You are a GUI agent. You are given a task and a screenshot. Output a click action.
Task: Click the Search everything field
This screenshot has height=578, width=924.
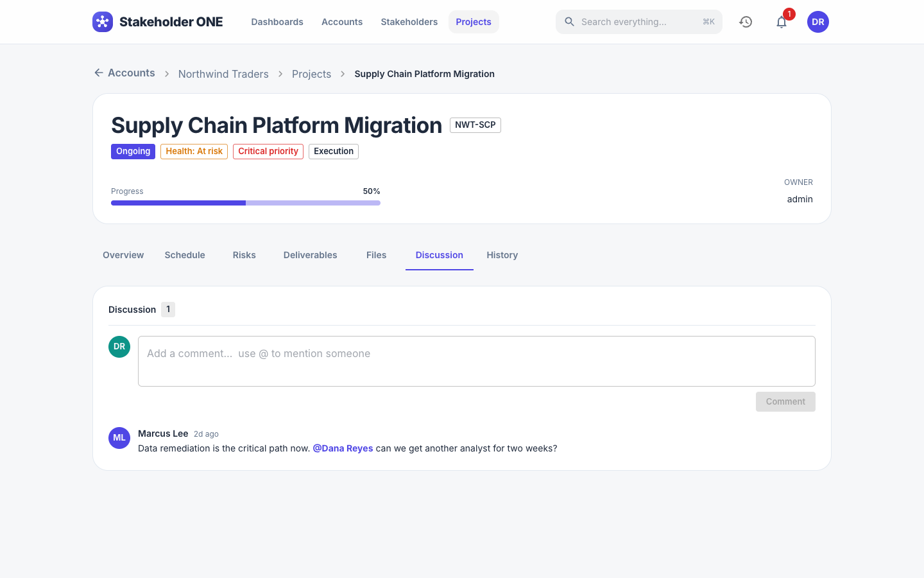(639, 22)
